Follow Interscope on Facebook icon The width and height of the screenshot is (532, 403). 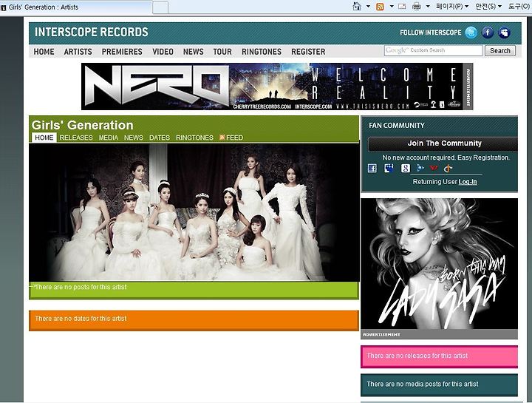click(x=488, y=33)
